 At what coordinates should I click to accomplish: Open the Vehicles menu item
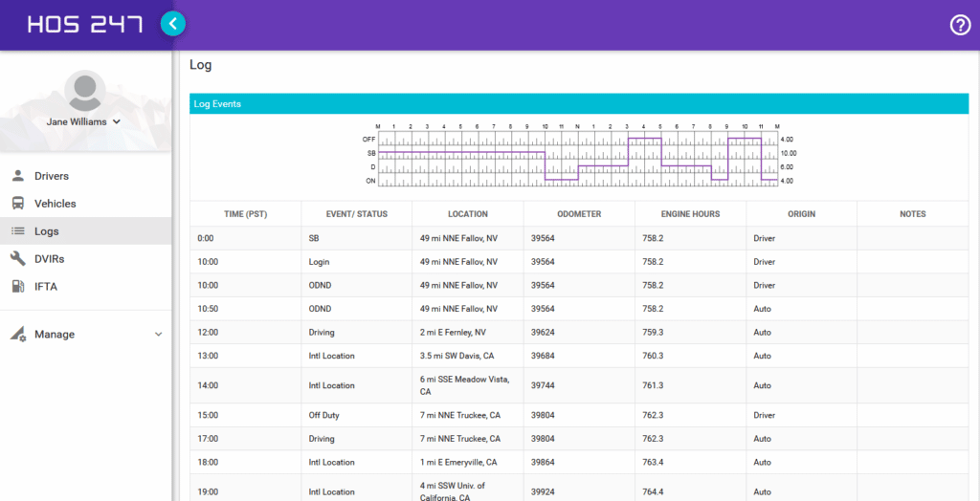pos(55,204)
